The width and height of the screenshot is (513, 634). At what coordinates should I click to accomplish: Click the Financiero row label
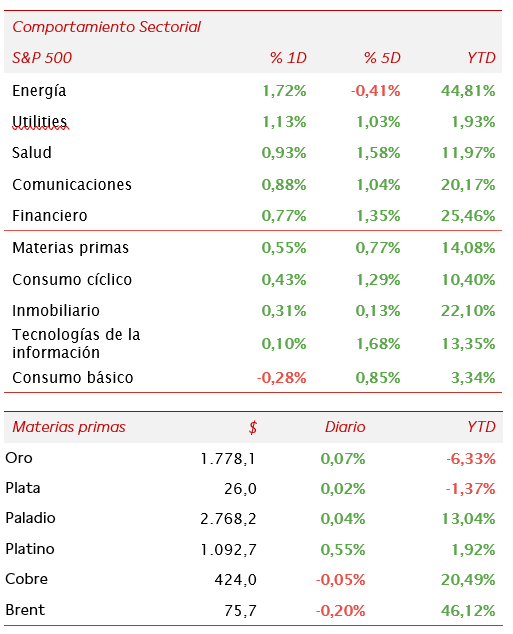(x=50, y=216)
